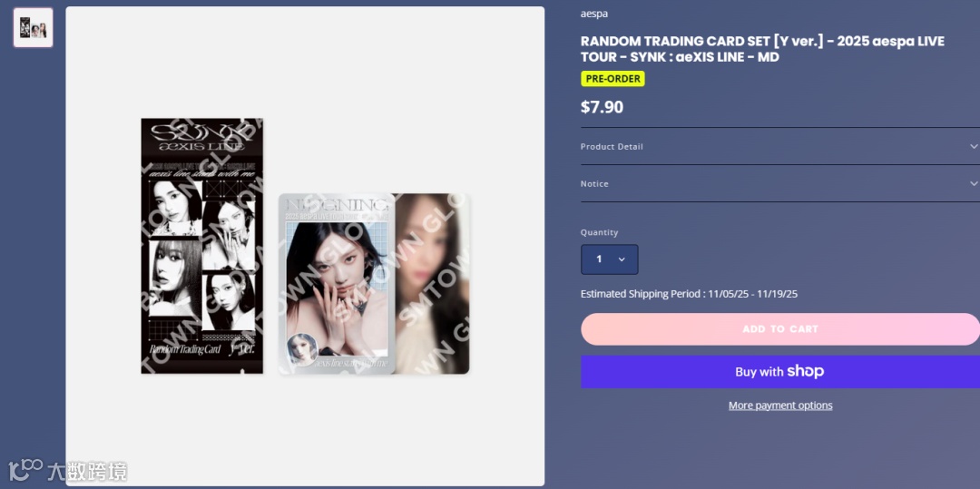Open the More payment options link

[780, 406]
